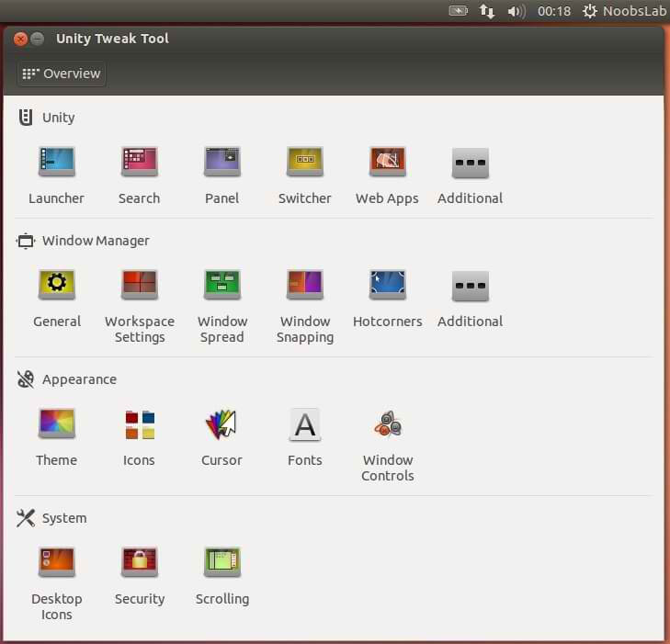
Task: Open the network indicator in top panel
Action: tap(487, 11)
